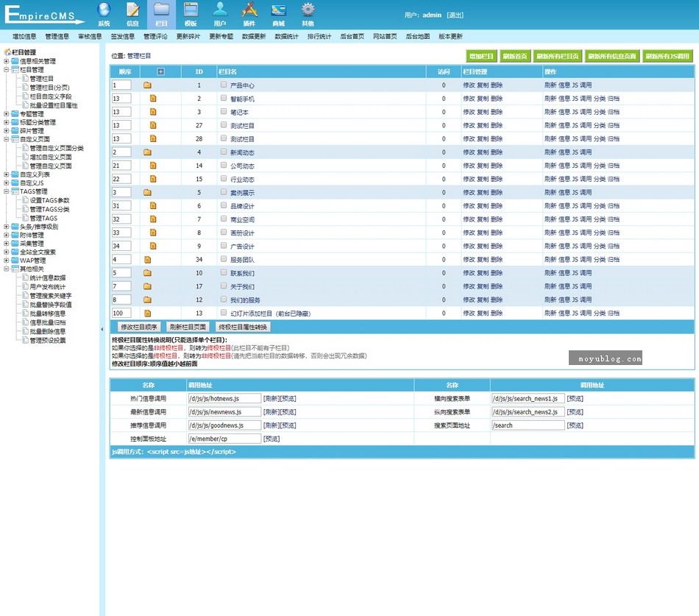Viewport: 699px width, 616px height.
Task: Click the home icon beside 栏目管理 root
Action: [x=7, y=52]
